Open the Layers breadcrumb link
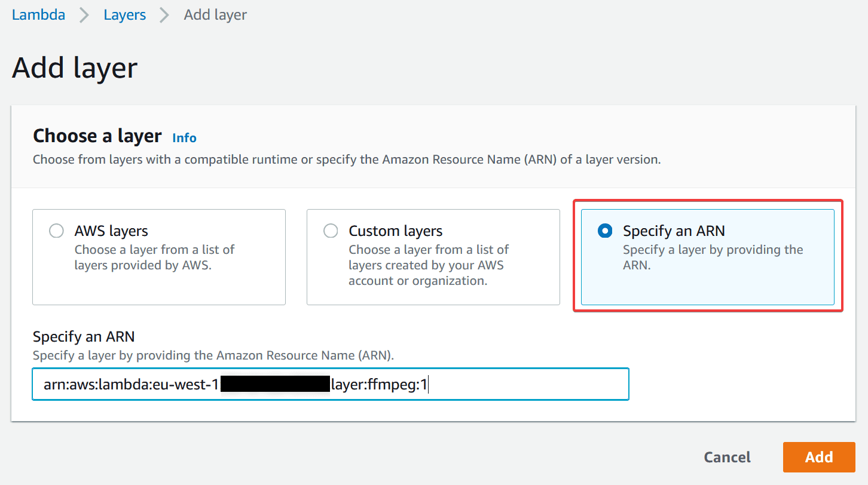Screen dimensions: 868x485 coord(124,15)
